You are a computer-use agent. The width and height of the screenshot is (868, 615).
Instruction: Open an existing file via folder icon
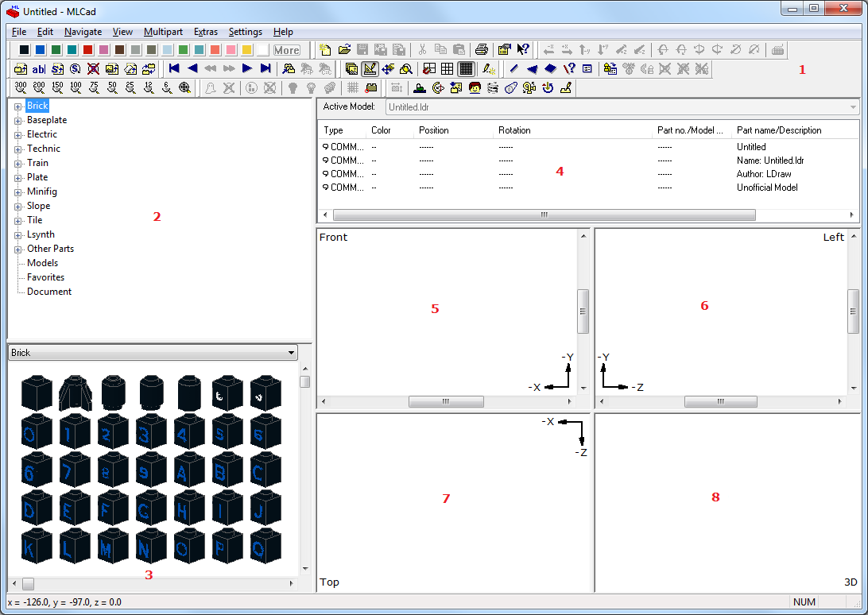pos(344,50)
